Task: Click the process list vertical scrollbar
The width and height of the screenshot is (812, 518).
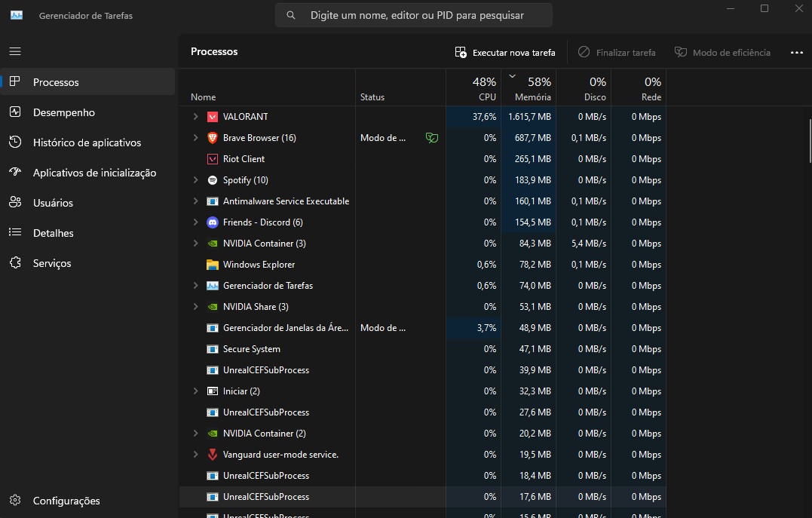Action: click(810, 141)
